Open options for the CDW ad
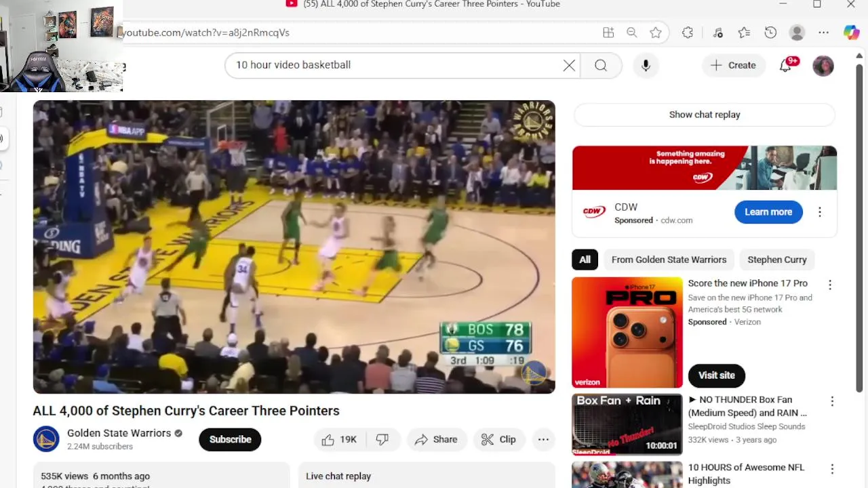The height and width of the screenshot is (488, 868). click(x=820, y=212)
